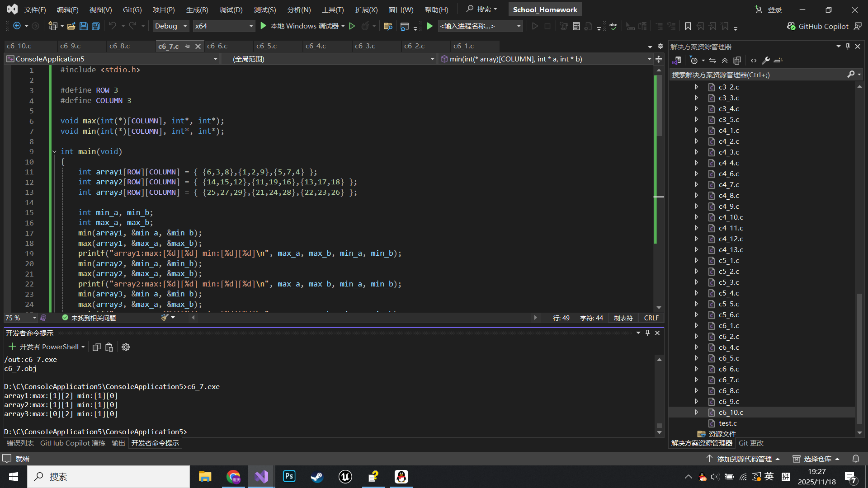Pin the c6_7.c editor tab
868x488 pixels.
point(187,46)
